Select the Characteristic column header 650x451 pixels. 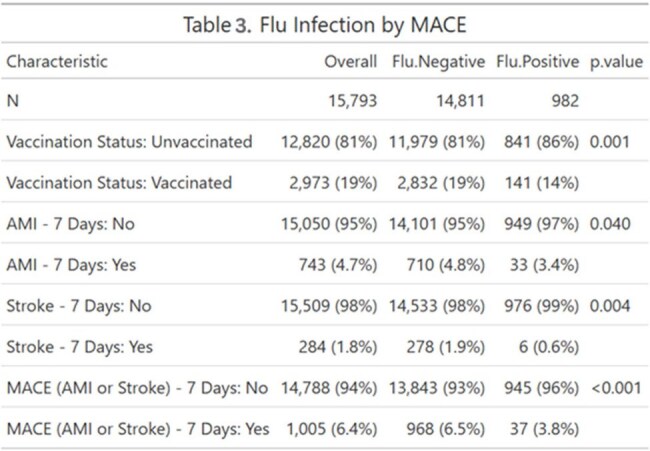click(x=57, y=62)
